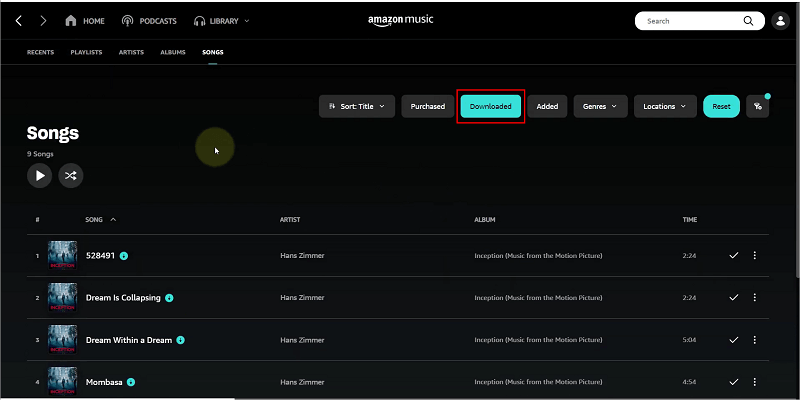
Task: Click the search magnifier icon
Action: (x=747, y=20)
